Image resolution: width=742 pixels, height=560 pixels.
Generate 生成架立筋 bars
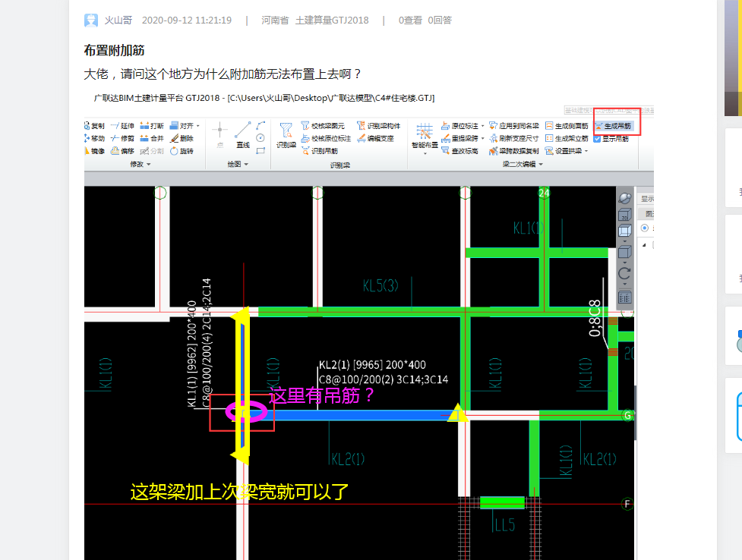click(x=567, y=138)
